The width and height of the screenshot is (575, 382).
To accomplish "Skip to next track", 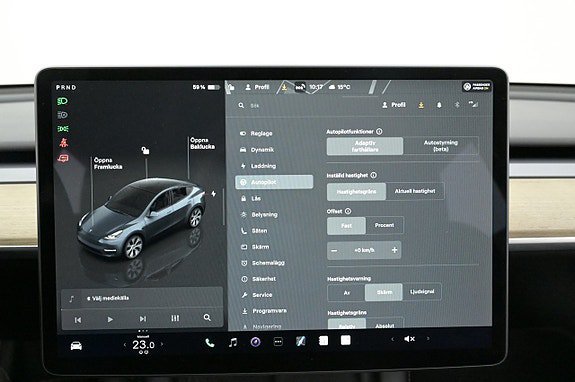I will coord(143,319).
